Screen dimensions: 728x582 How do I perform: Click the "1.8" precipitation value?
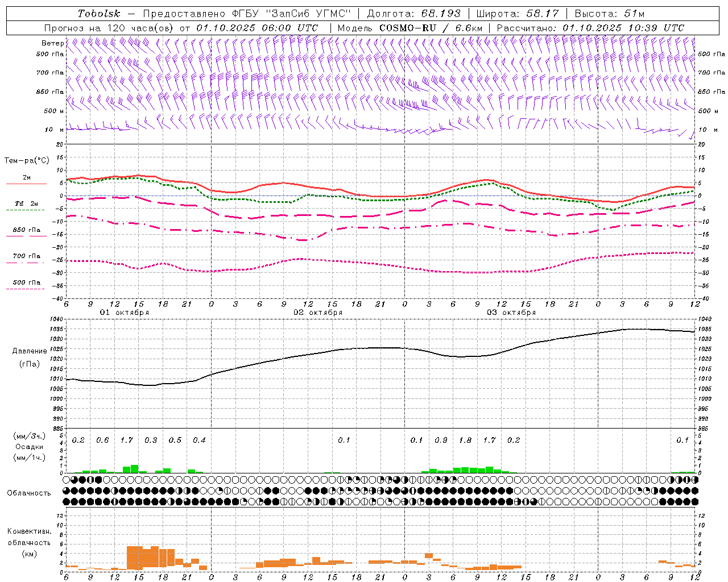465,440
